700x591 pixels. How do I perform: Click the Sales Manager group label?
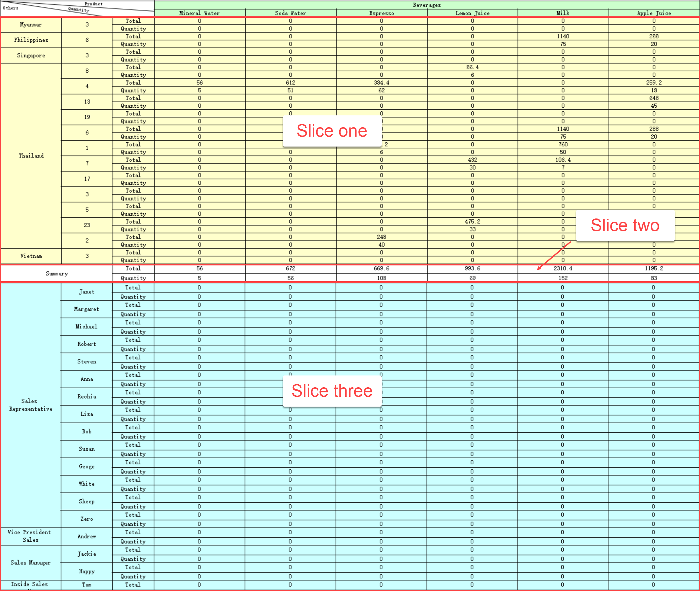[x=31, y=563]
